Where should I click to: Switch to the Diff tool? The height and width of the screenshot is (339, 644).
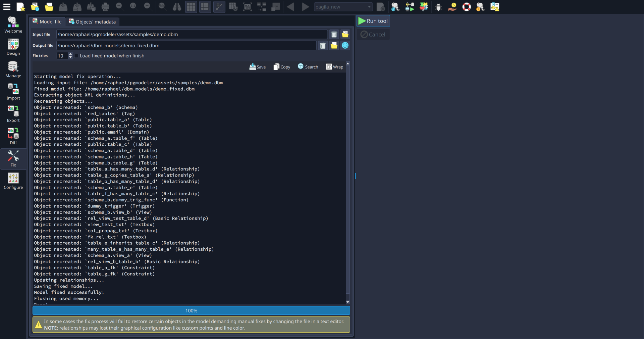(x=13, y=136)
